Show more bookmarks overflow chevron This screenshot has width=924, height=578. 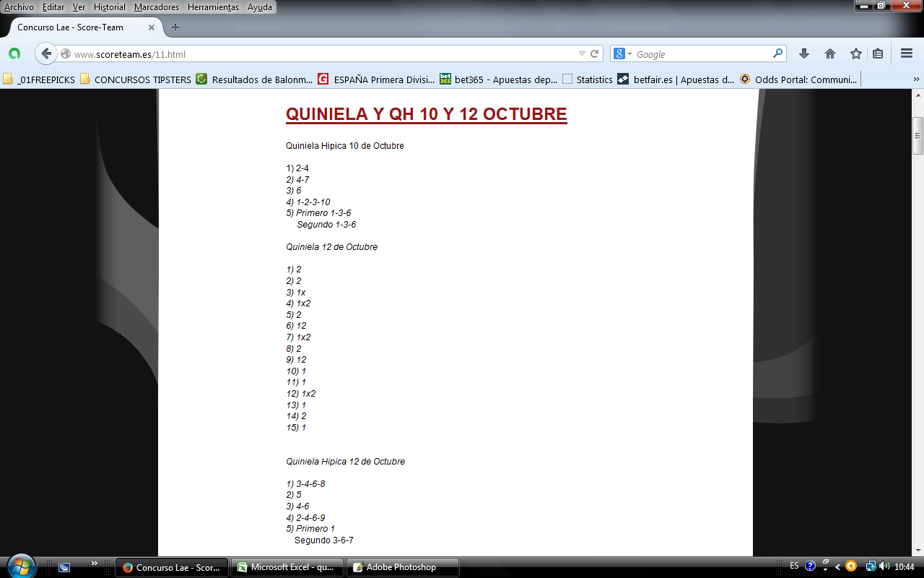click(x=916, y=79)
